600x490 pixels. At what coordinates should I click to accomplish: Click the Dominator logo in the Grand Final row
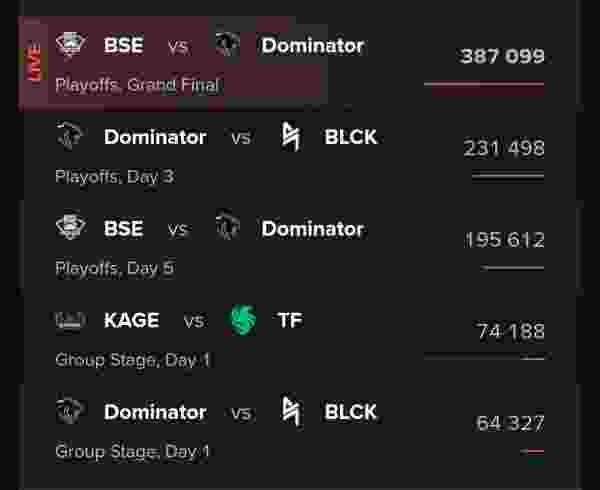coord(228,44)
